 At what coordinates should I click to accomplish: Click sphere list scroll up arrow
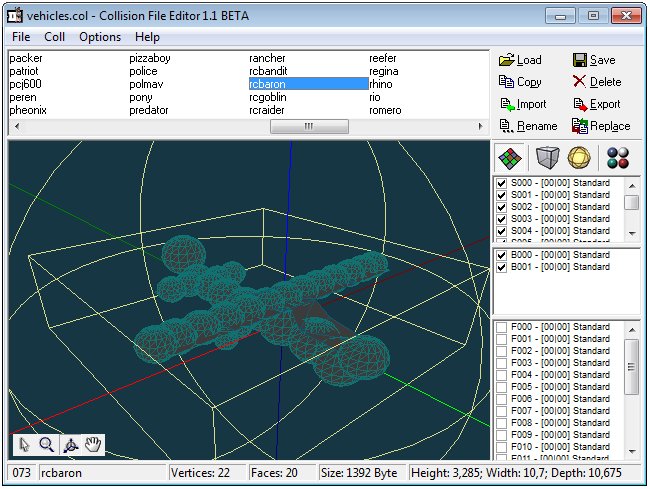click(632, 186)
